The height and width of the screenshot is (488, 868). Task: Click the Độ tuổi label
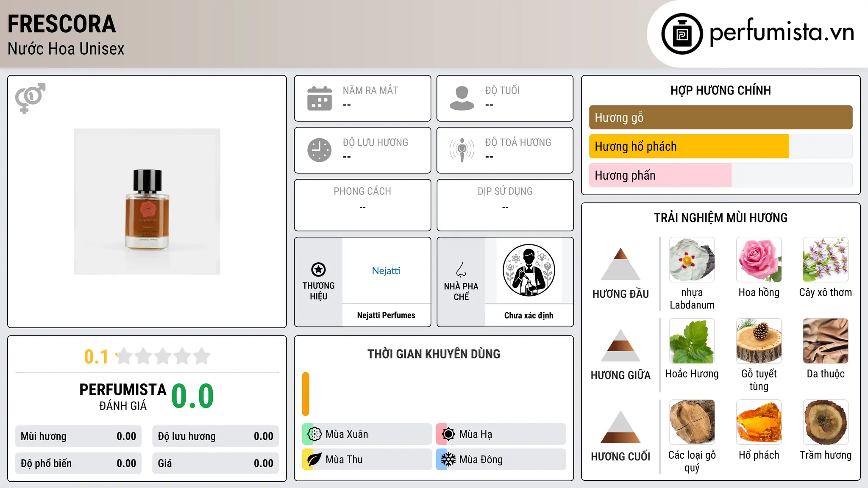click(502, 90)
